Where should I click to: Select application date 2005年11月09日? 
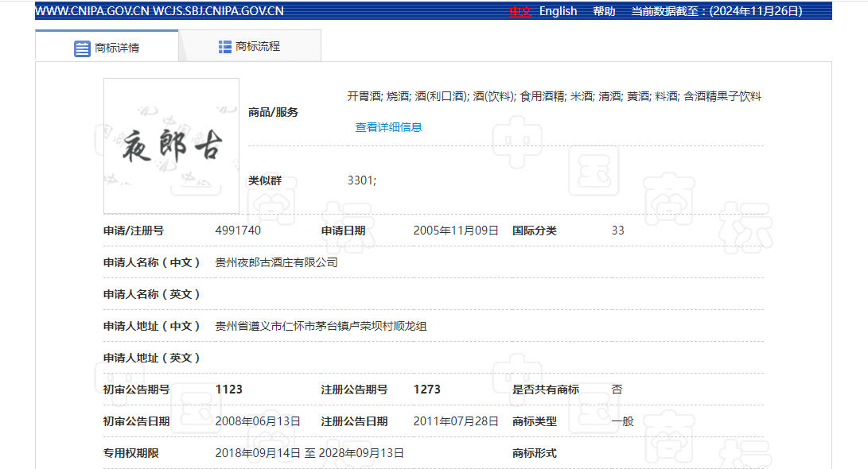click(x=456, y=231)
